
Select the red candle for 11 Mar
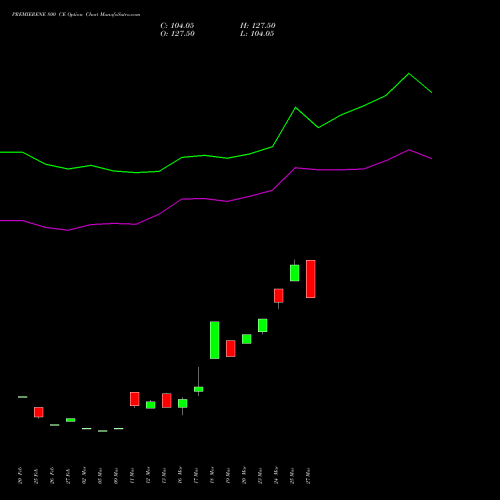[x=135, y=399]
